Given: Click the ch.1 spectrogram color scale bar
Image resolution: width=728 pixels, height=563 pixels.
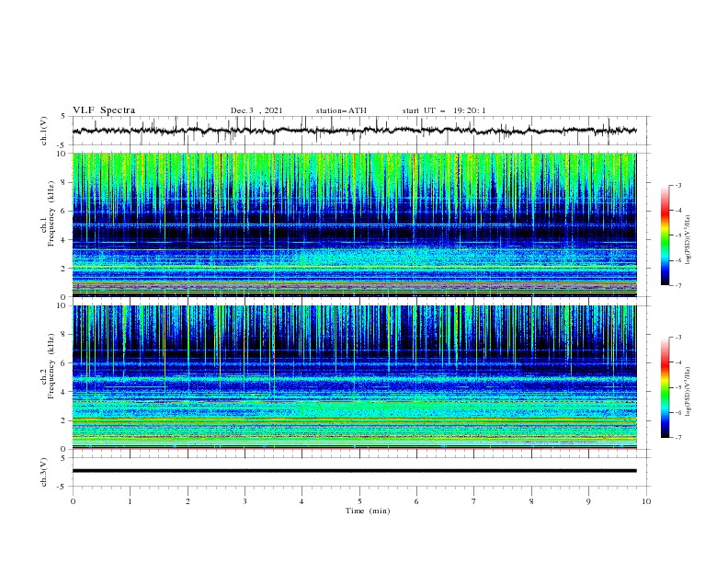Looking at the screenshot, I should tap(665, 236).
